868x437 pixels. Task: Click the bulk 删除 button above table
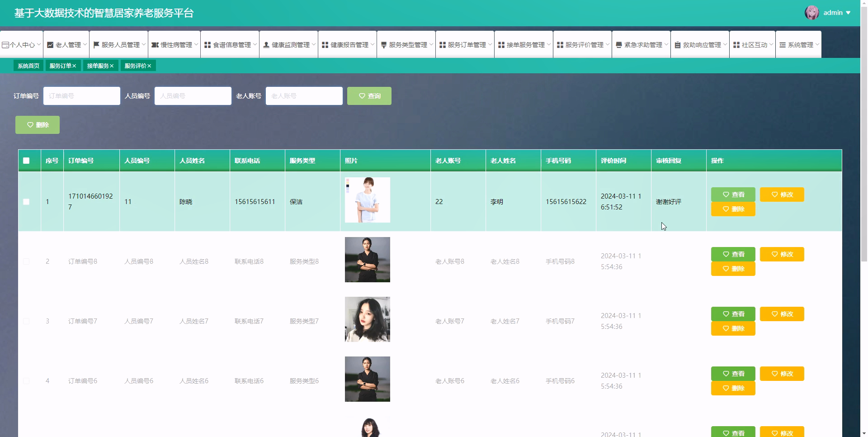click(38, 125)
